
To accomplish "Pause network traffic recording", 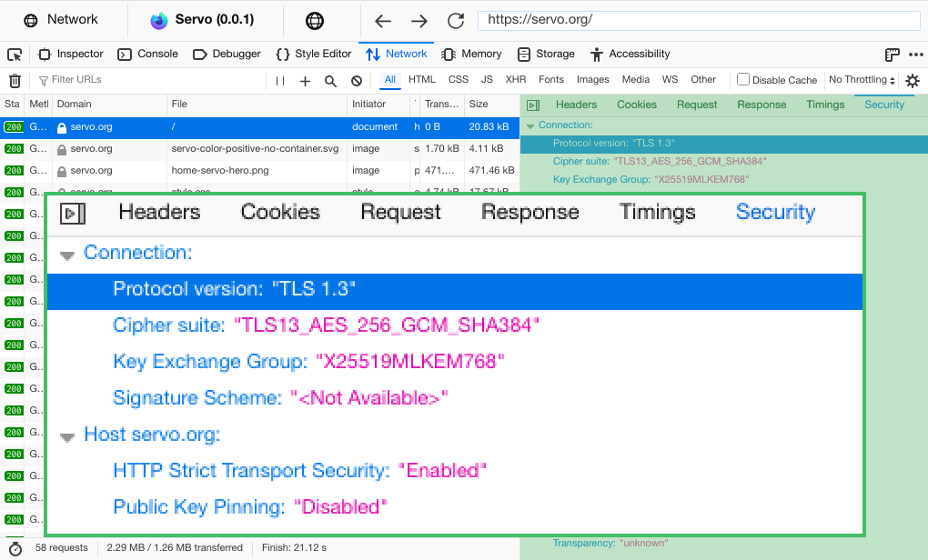I will click(278, 80).
